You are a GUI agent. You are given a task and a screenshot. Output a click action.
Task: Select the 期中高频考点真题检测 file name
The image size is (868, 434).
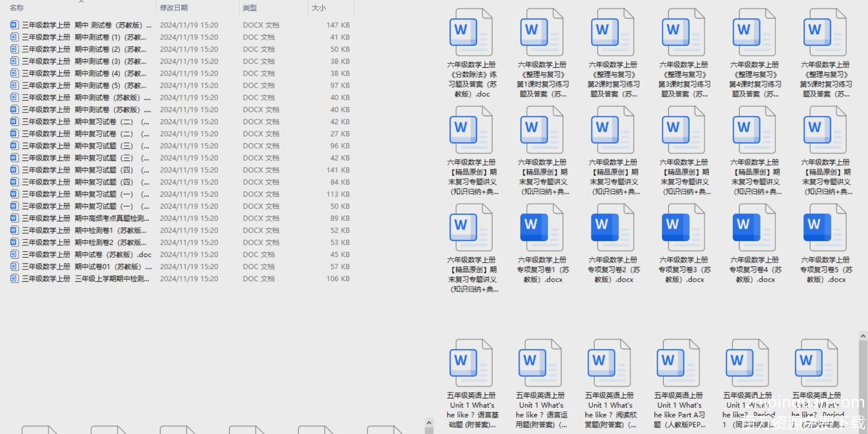click(85, 218)
